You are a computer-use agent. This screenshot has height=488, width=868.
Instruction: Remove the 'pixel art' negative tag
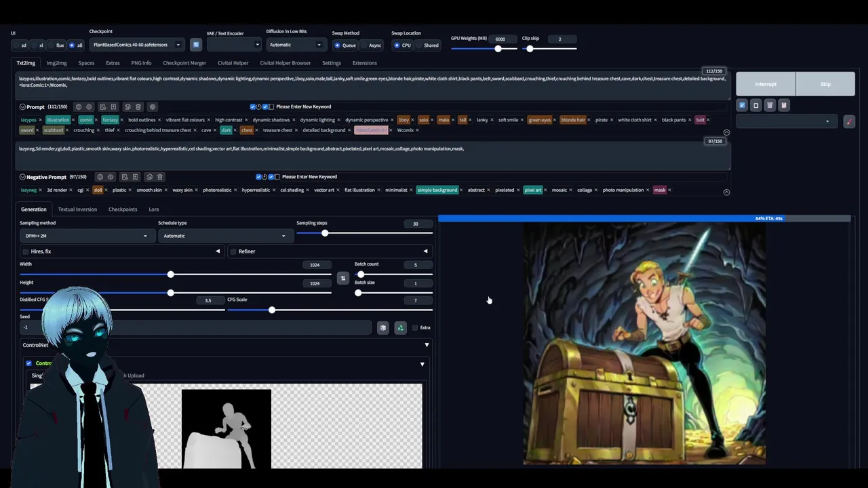546,190
